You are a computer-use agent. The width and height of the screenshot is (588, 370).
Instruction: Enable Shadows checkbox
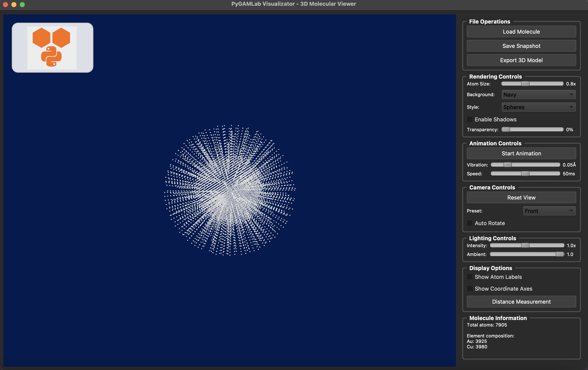(470, 119)
